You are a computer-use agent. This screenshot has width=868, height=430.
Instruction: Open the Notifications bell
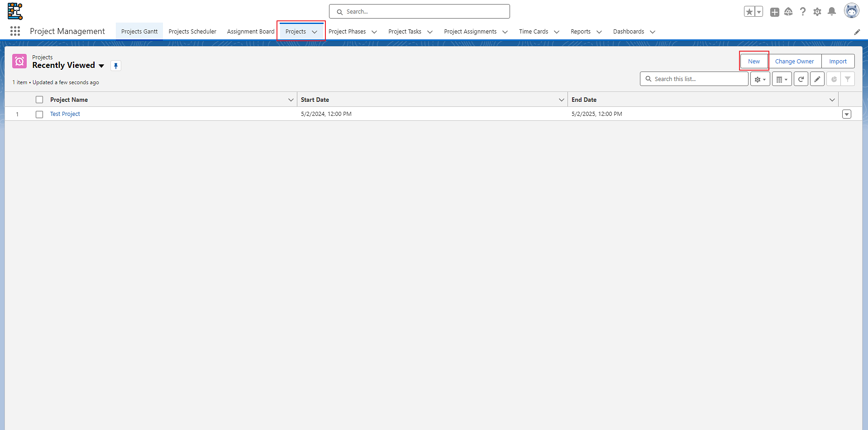click(831, 12)
